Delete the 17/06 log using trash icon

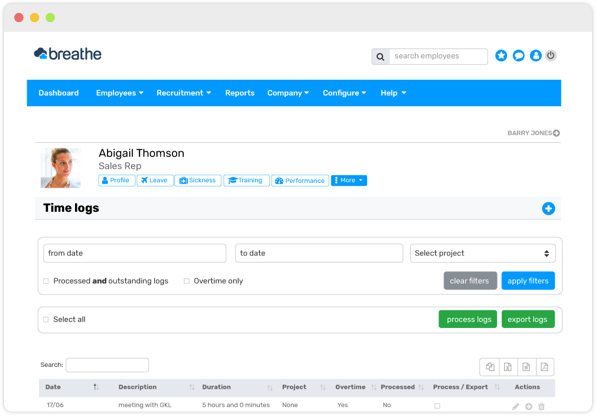tap(541, 406)
